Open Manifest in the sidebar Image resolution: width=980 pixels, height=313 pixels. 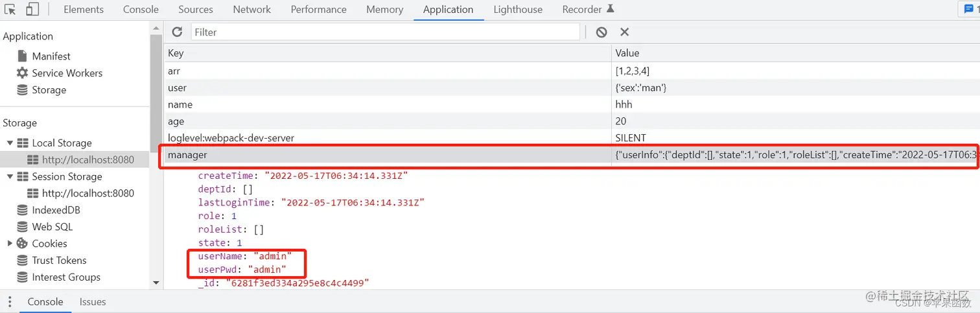click(51, 56)
